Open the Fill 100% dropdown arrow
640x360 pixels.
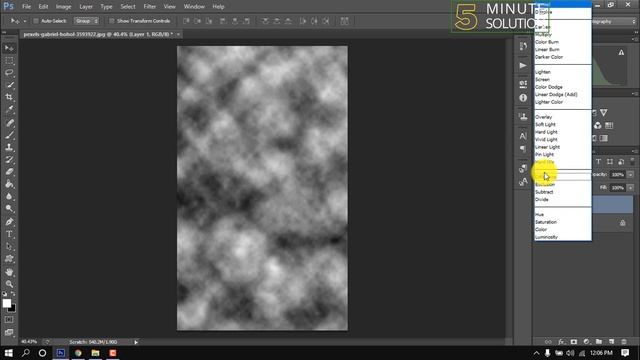click(631, 188)
